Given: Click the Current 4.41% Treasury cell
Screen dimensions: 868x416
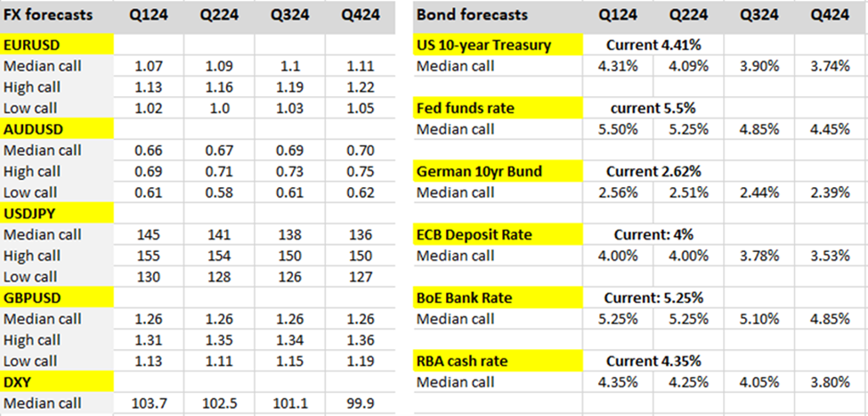Looking at the screenshot, I should [x=653, y=45].
